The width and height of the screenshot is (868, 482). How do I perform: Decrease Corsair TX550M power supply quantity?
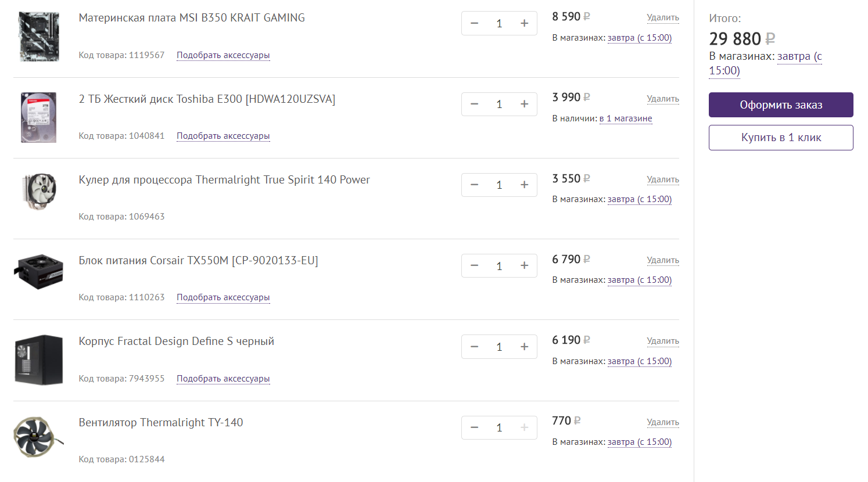tap(475, 265)
